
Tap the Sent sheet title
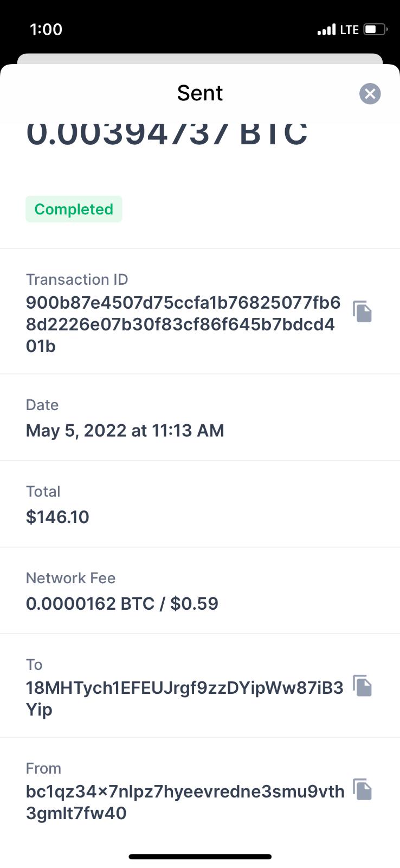click(x=200, y=93)
